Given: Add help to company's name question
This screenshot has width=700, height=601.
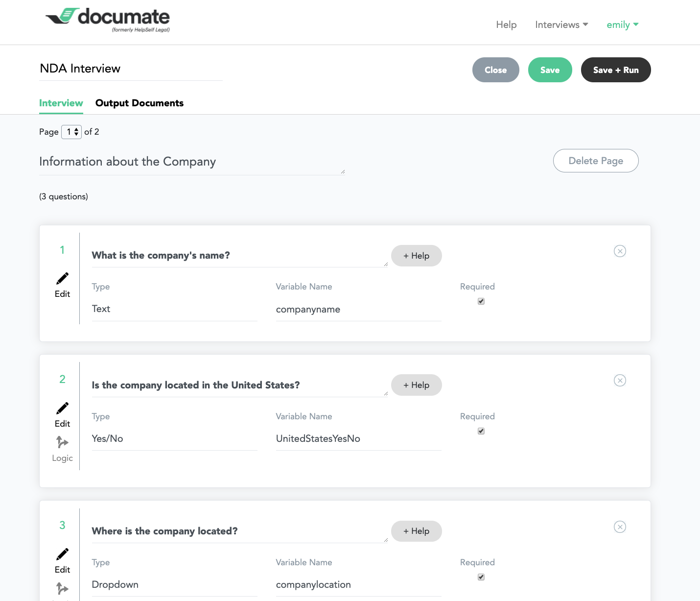Looking at the screenshot, I should point(417,256).
